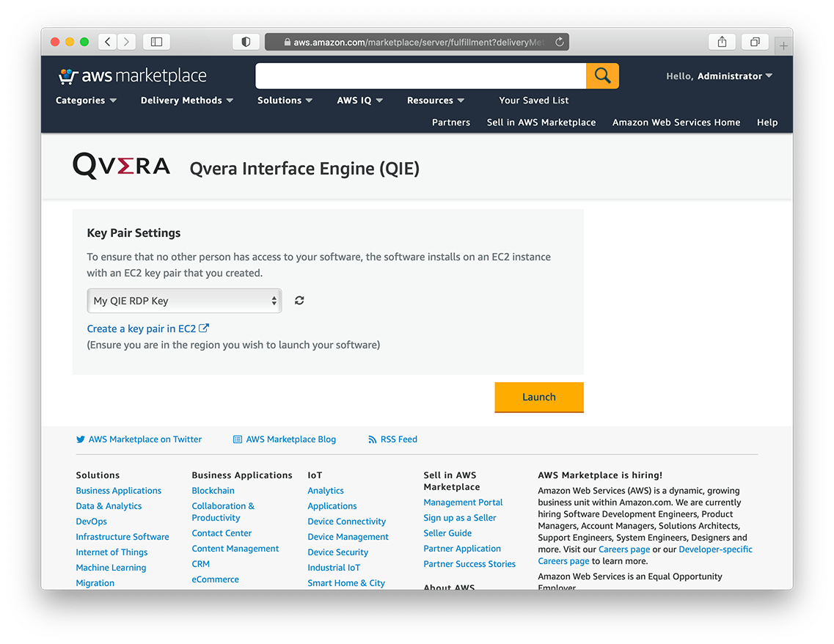Open the Machine Learning footer link
Screen dimensions: 834x644
111,568
